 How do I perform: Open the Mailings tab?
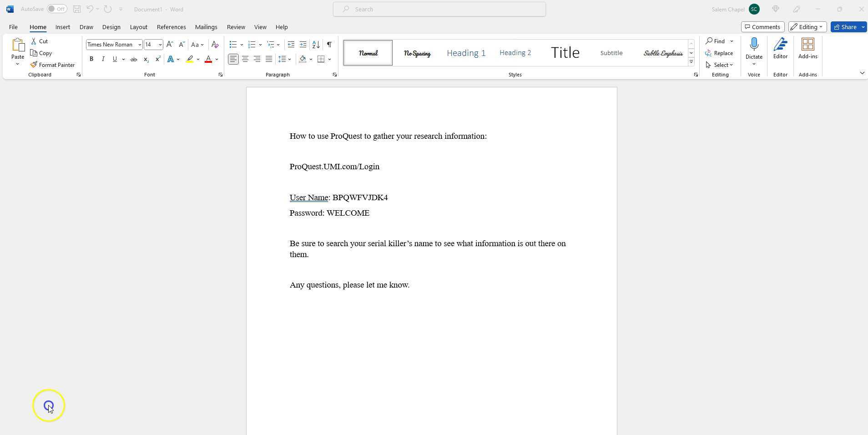click(206, 27)
